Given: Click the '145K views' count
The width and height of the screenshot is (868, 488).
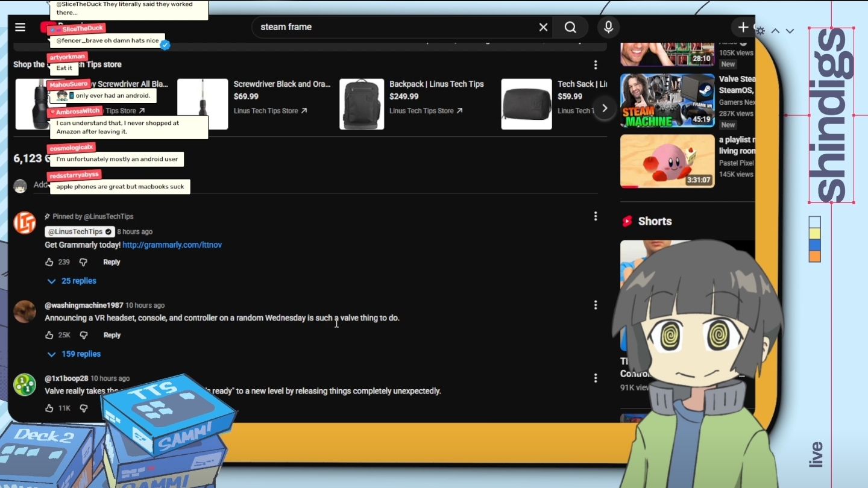Looking at the screenshot, I should [x=736, y=174].
